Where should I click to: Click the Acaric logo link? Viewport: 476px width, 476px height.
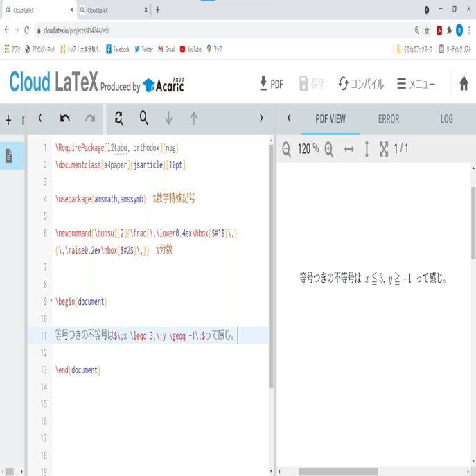click(x=164, y=85)
